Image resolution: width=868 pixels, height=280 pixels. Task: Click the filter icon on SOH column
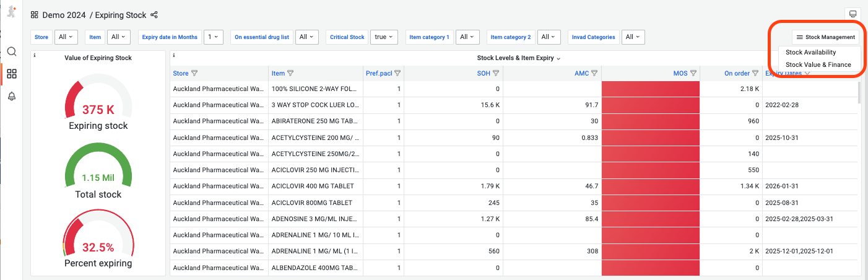tap(495, 73)
